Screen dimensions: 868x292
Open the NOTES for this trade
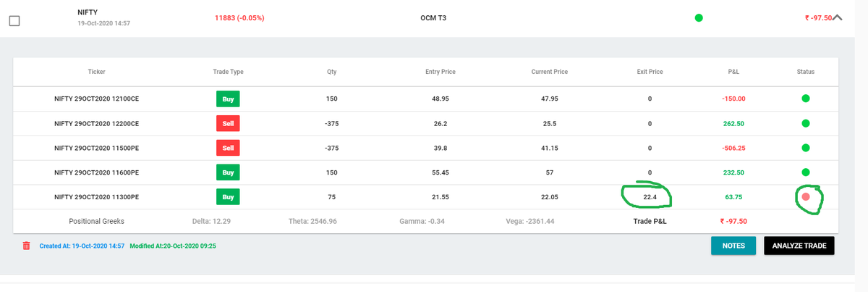[733, 246]
